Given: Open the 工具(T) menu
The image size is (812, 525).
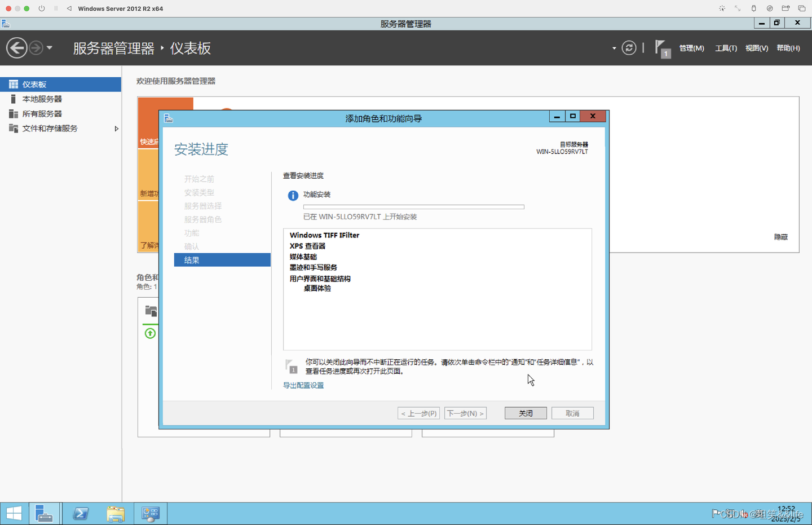Looking at the screenshot, I should pyautogui.click(x=726, y=48).
